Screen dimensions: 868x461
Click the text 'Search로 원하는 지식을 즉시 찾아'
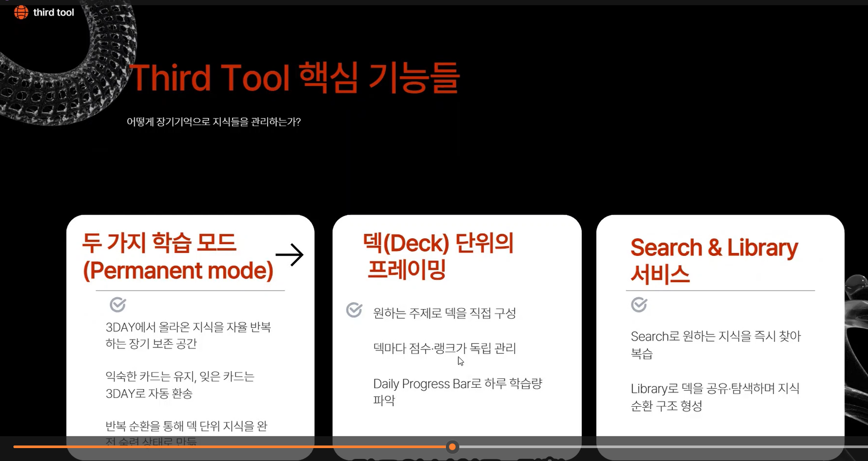pos(716,336)
